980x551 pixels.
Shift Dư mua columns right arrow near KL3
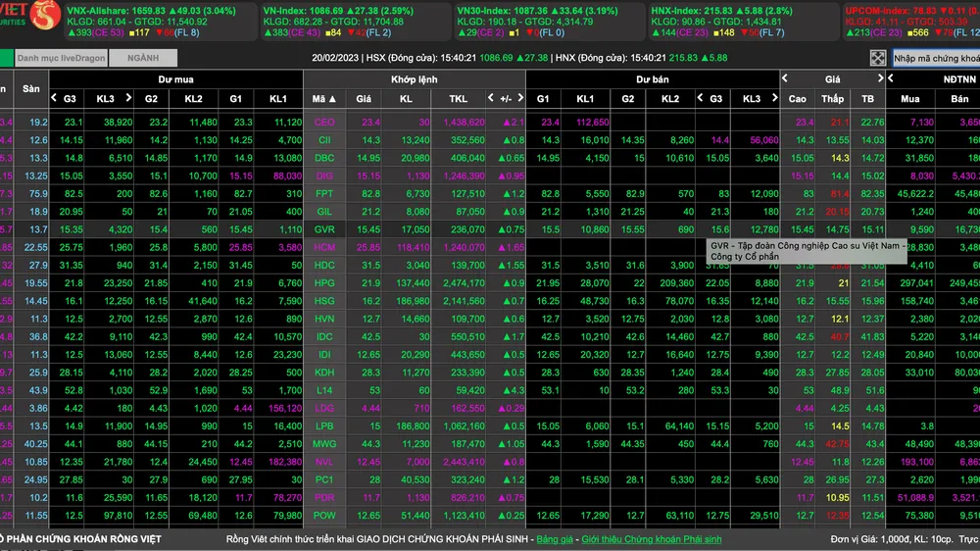(128, 98)
